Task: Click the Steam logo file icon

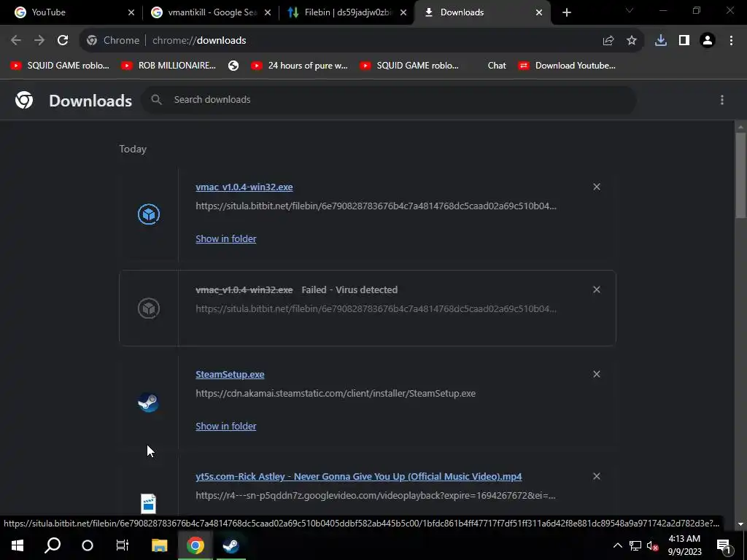Action: 149,402
